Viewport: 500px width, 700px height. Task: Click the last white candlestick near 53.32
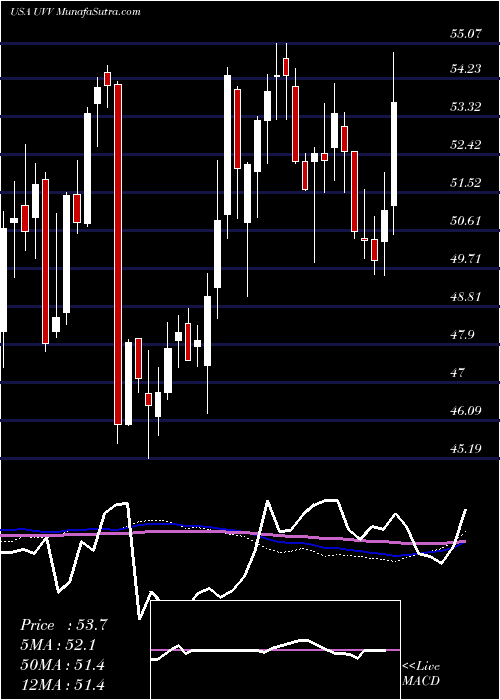tap(394, 154)
